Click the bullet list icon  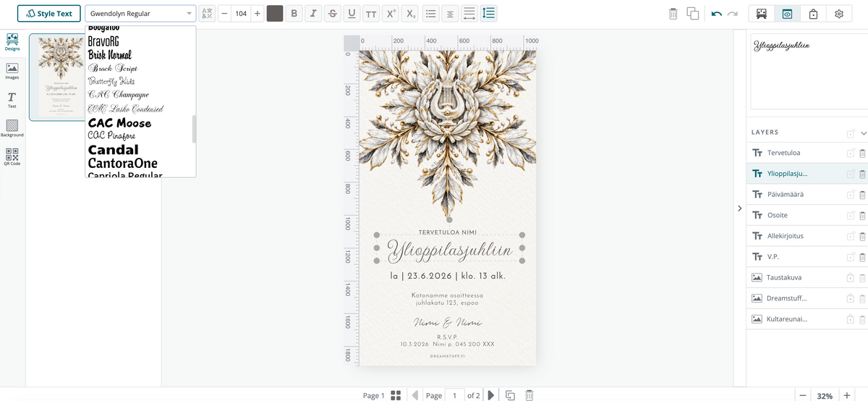coord(430,14)
